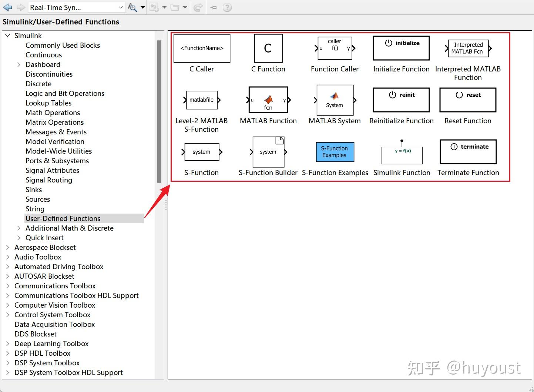Click the MATLAB Function block

click(x=268, y=100)
